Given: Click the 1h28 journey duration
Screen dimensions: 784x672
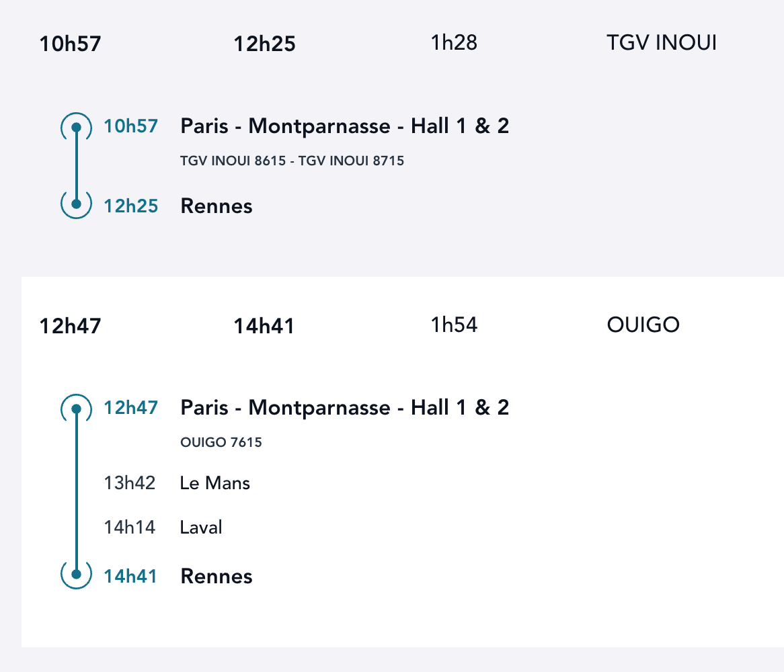Looking at the screenshot, I should 454,43.
